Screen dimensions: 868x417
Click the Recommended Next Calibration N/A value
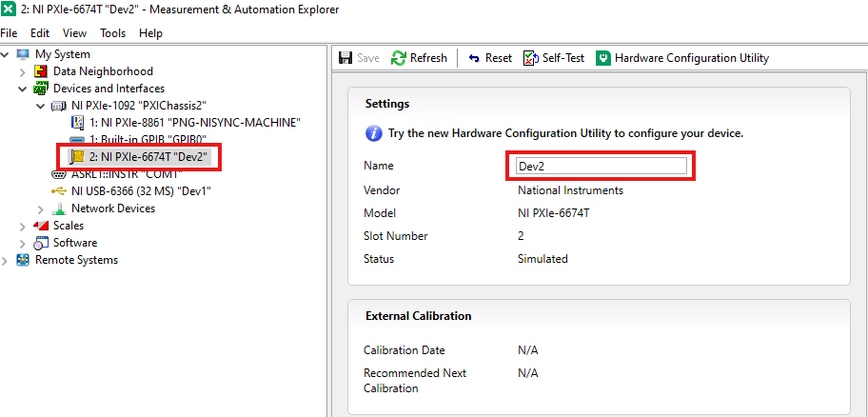[x=528, y=373]
